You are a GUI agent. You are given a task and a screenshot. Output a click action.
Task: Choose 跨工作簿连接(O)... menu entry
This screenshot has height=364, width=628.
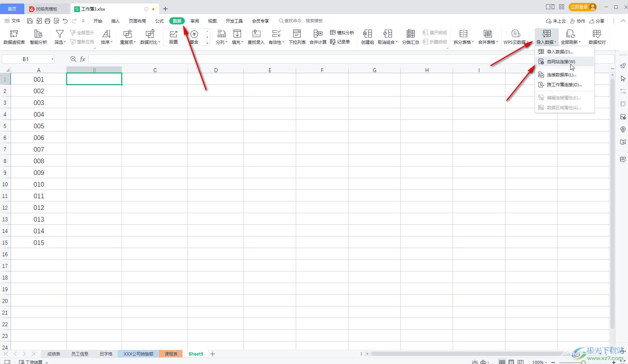(565, 84)
